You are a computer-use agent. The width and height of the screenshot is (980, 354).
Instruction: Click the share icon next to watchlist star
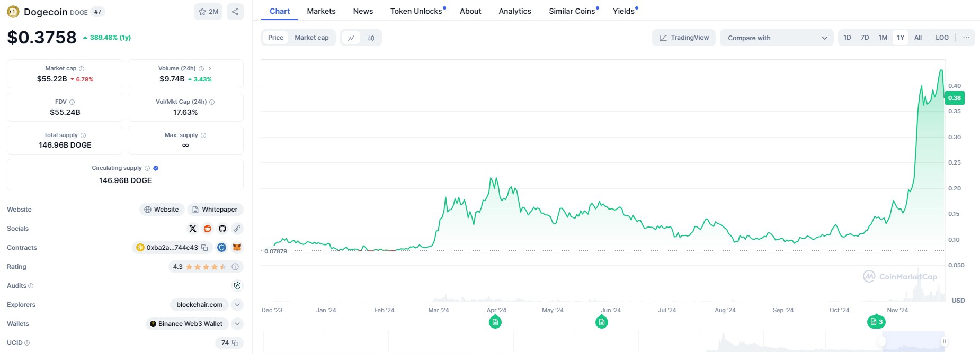(235, 12)
